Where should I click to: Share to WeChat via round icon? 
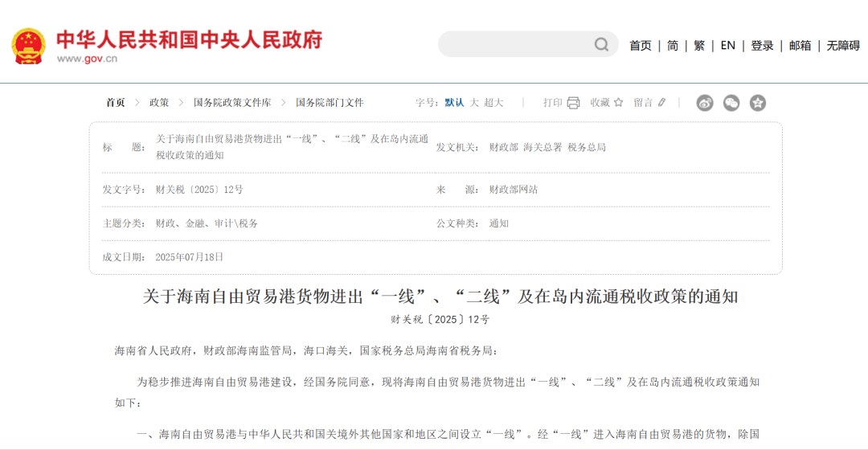click(731, 103)
